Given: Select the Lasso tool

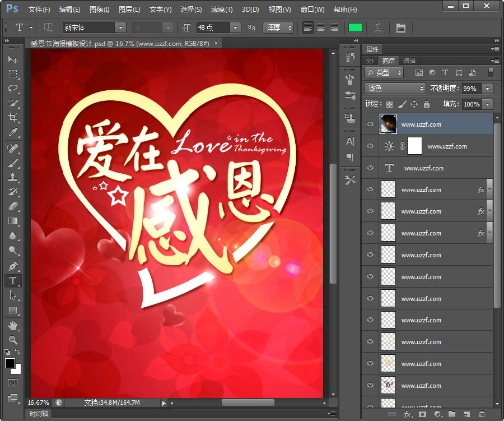Looking at the screenshot, I should click(13, 89).
